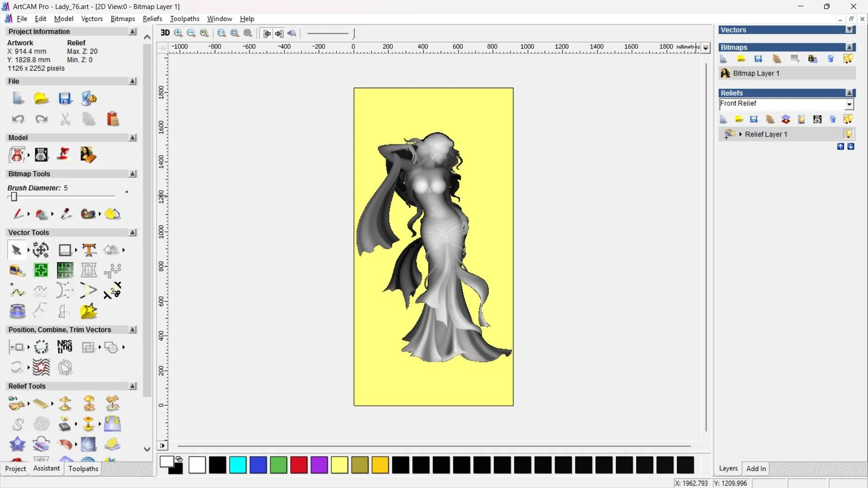
Task: Open the Nesting tool
Action: [65, 347]
